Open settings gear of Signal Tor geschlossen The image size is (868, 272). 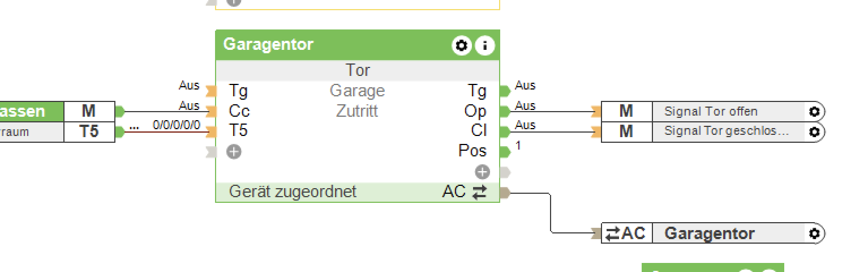point(814,131)
